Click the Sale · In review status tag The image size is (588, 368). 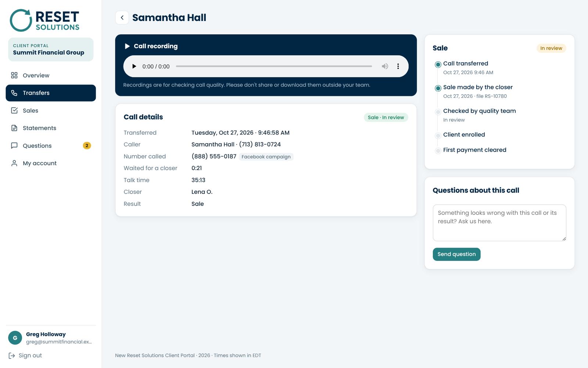pyautogui.click(x=386, y=117)
